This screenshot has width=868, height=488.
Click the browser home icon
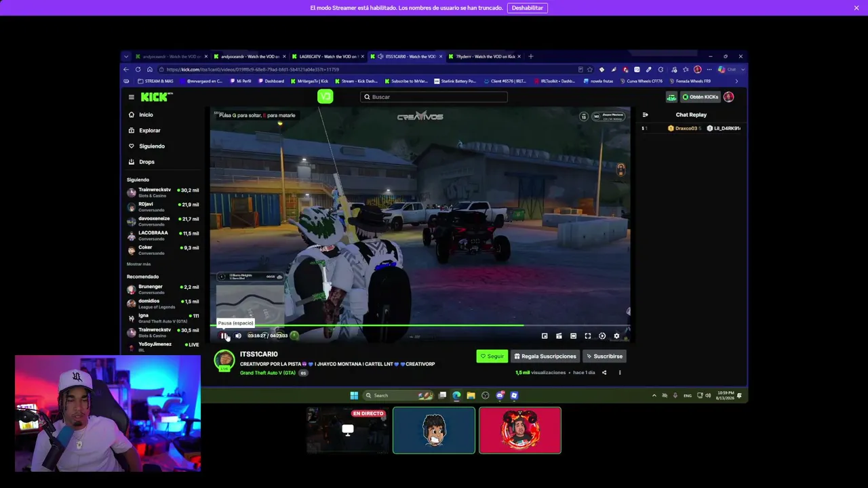pyautogui.click(x=150, y=69)
